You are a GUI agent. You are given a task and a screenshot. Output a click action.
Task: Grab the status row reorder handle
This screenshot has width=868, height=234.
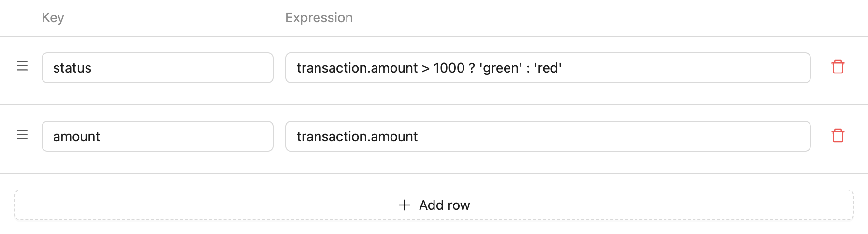tap(22, 66)
